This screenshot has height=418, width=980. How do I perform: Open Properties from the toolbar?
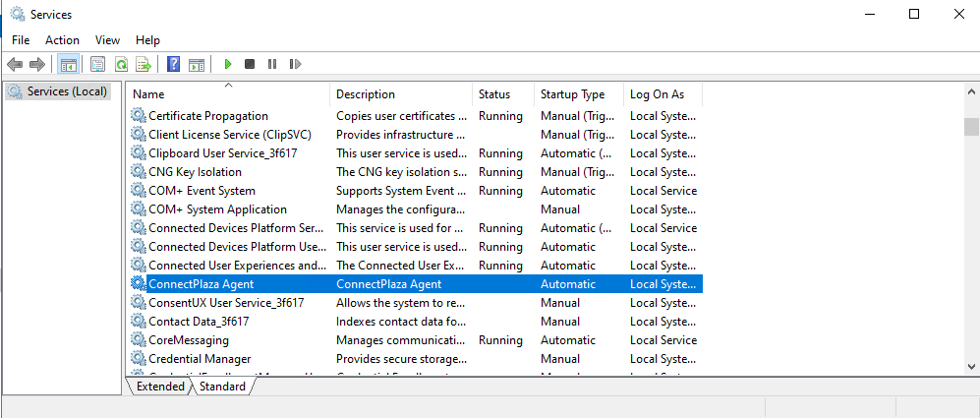click(97, 64)
